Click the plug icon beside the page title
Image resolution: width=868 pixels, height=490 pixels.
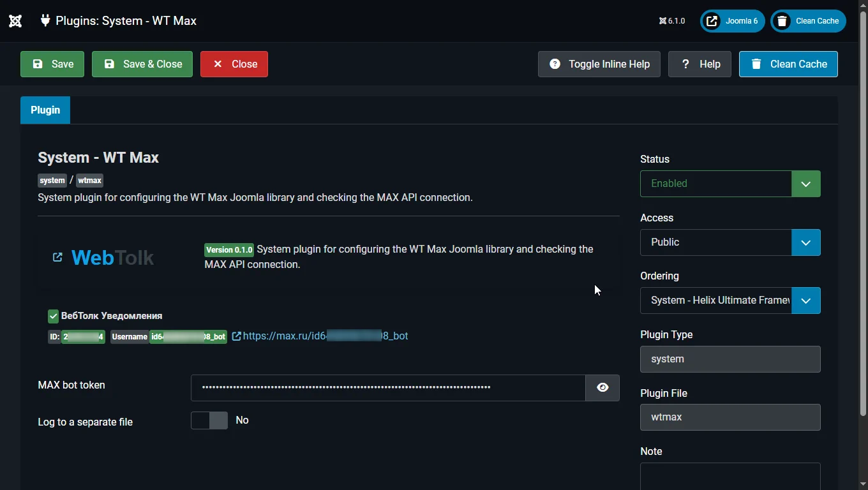pyautogui.click(x=45, y=20)
